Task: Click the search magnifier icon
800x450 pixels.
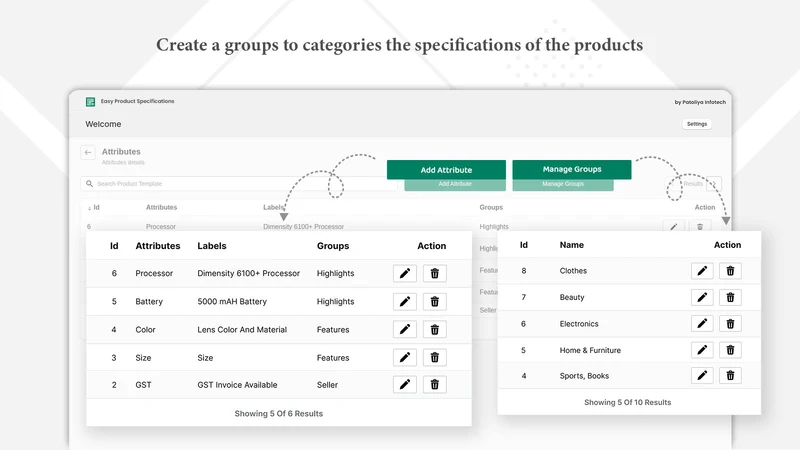Action: 89,184
